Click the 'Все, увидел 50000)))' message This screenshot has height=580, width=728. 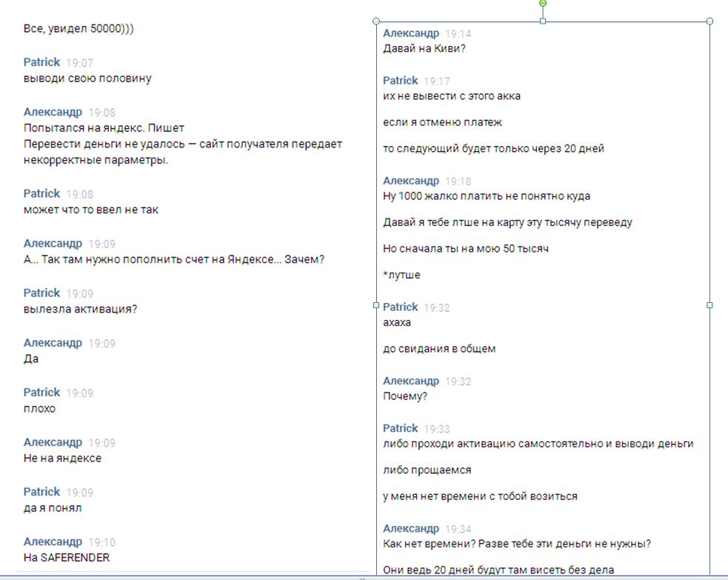pos(79,28)
